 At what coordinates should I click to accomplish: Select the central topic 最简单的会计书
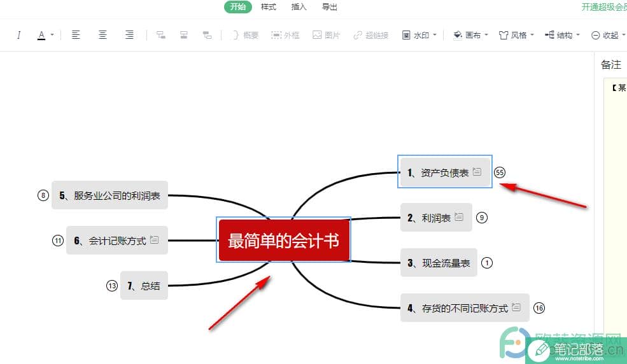click(x=283, y=240)
